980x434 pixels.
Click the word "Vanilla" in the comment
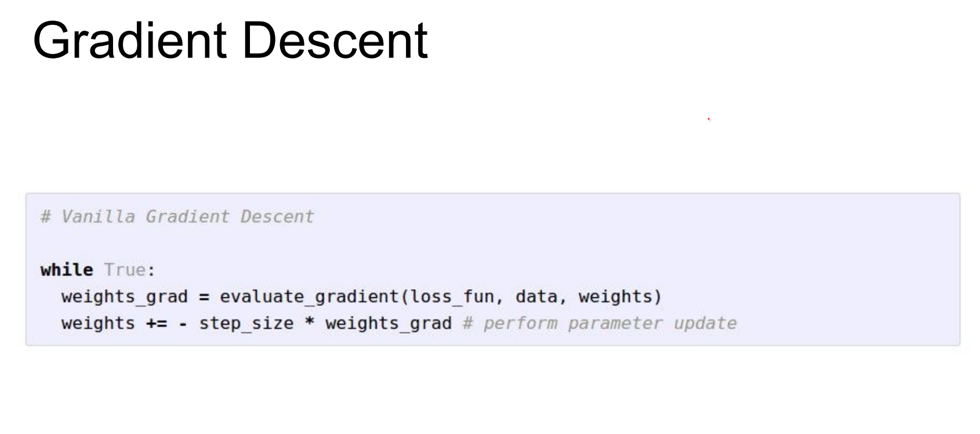pos(98,217)
